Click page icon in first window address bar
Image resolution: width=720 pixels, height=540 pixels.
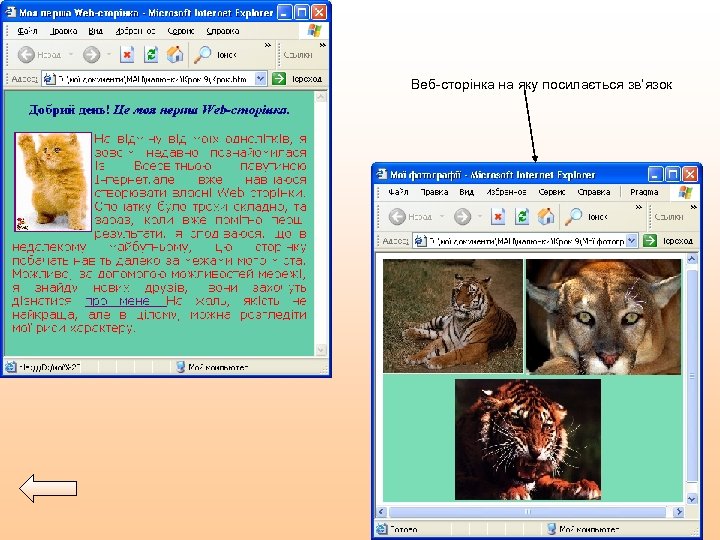click(49, 79)
